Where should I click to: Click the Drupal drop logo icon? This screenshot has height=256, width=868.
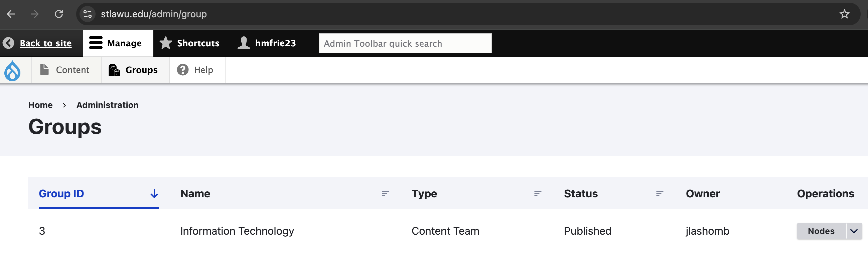click(x=12, y=70)
